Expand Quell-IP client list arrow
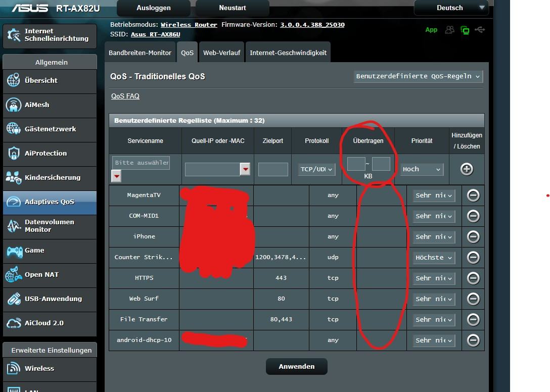Screen dimensions: 550x392 pos(245,169)
